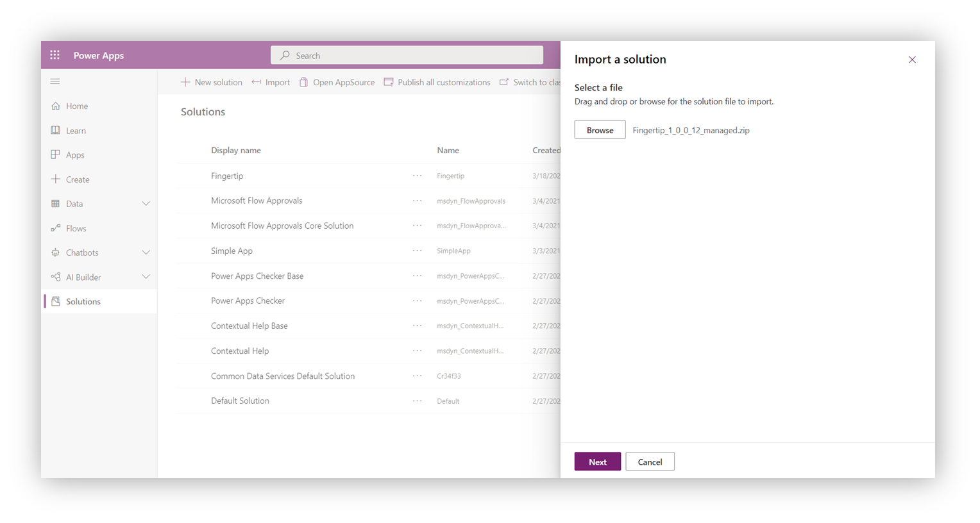The height and width of the screenshot is (523, 980).
Task: Click the Learn book icon
Action: coord(56,130)
